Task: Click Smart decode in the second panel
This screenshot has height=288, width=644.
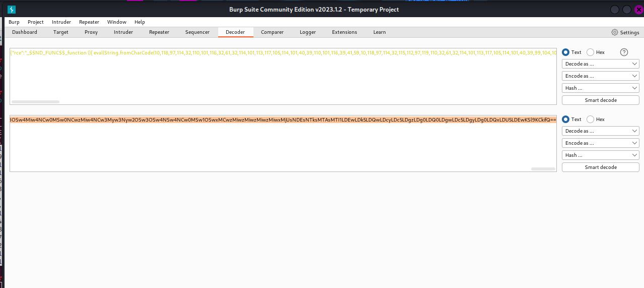Action: (600, 167)
